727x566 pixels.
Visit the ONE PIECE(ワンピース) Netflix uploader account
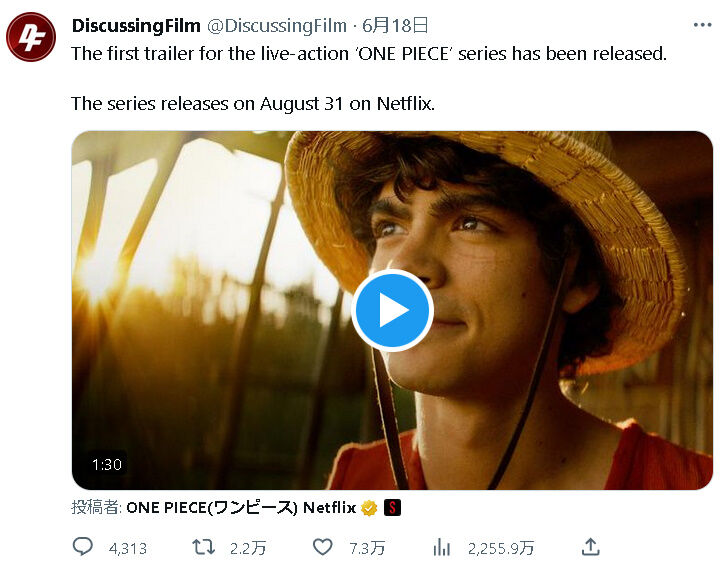point(240,508)
